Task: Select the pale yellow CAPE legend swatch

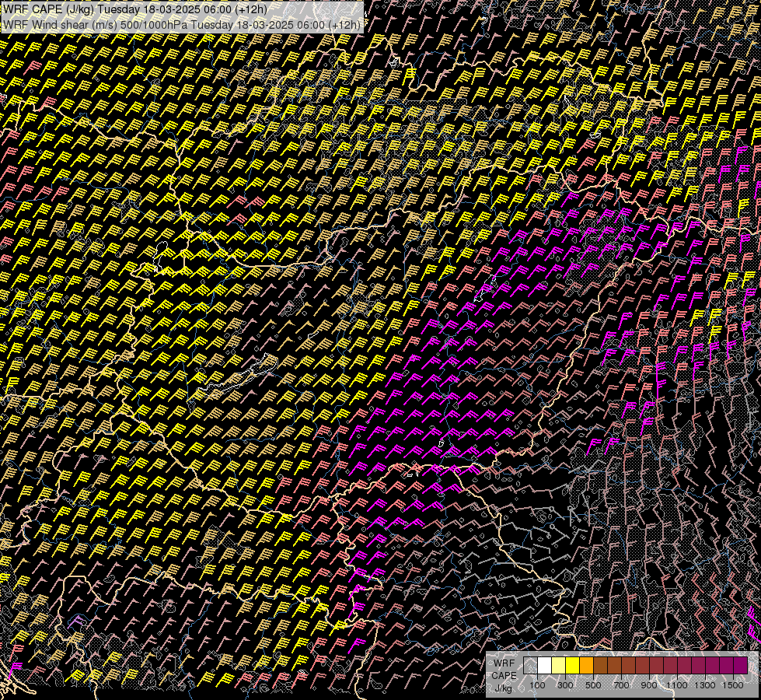Action: (559, 665)
